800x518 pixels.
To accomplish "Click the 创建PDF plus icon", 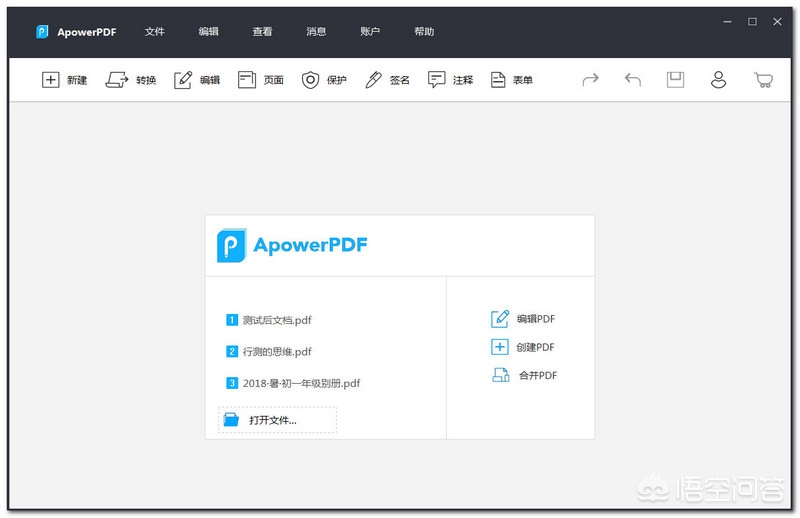I will point(499,347).
